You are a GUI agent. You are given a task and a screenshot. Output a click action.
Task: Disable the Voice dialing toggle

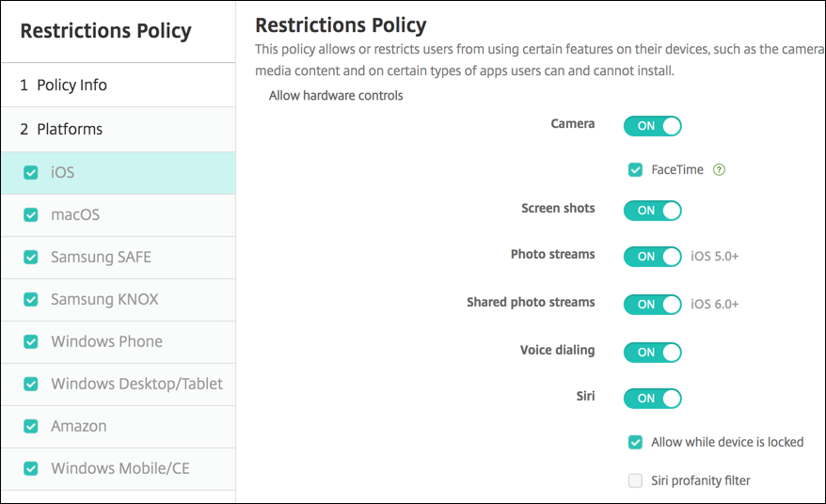pyautogui.click(x=652, y=353)
